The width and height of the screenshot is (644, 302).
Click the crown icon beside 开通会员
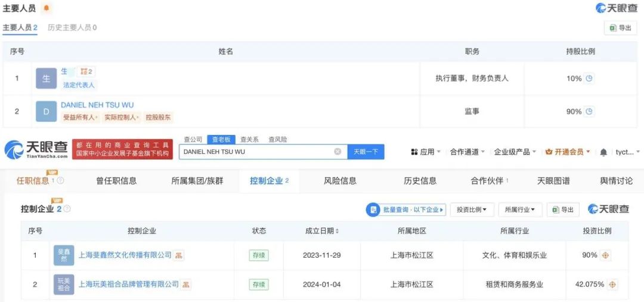[549, 152]
